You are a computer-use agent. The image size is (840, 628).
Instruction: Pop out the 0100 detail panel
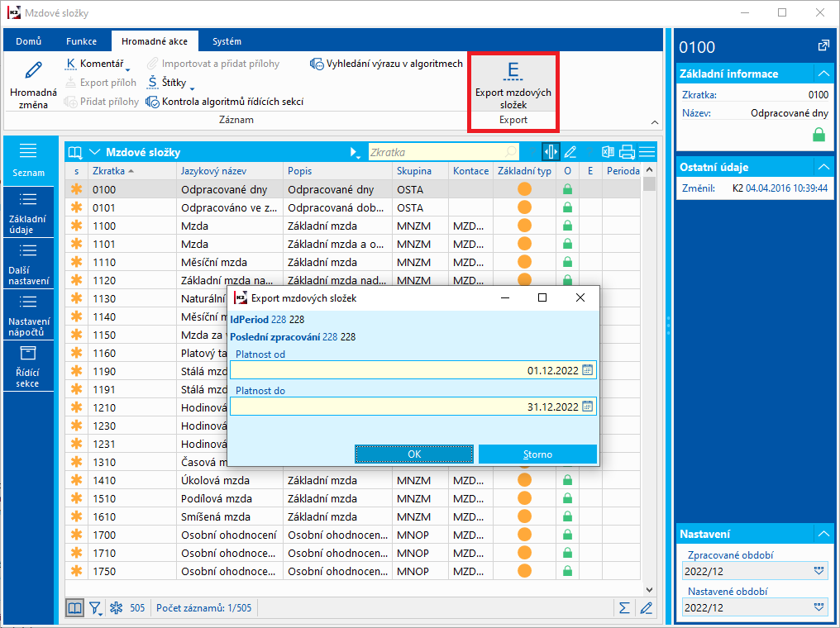(823, 46)
